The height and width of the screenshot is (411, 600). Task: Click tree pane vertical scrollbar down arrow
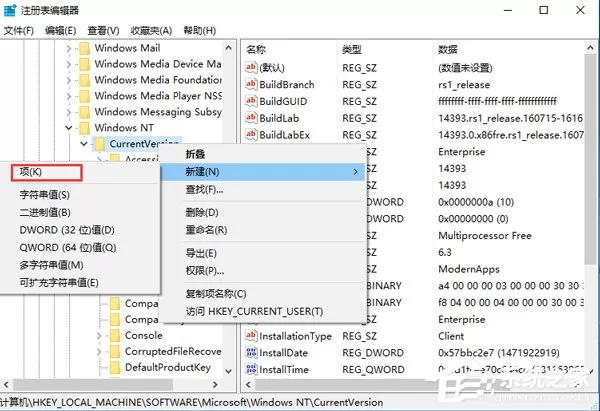(x=228, y=371)
